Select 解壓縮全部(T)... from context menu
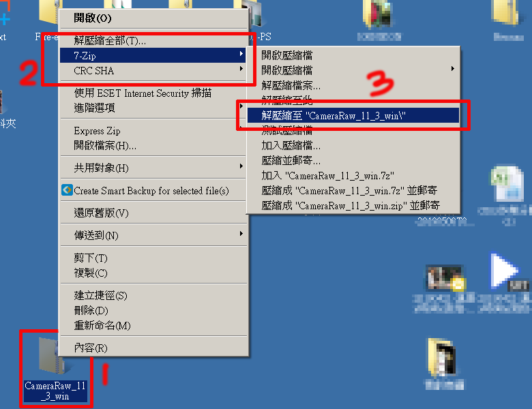 (153, 41)
